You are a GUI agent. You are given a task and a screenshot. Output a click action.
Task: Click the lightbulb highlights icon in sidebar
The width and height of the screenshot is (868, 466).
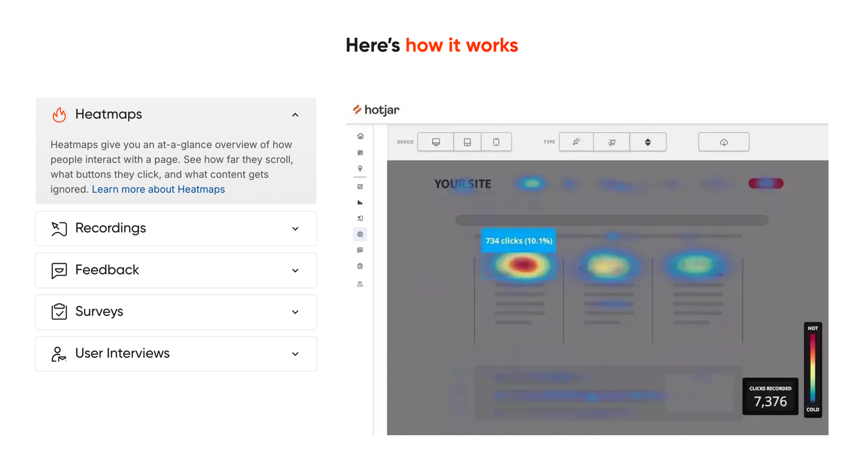click(361, 169)
